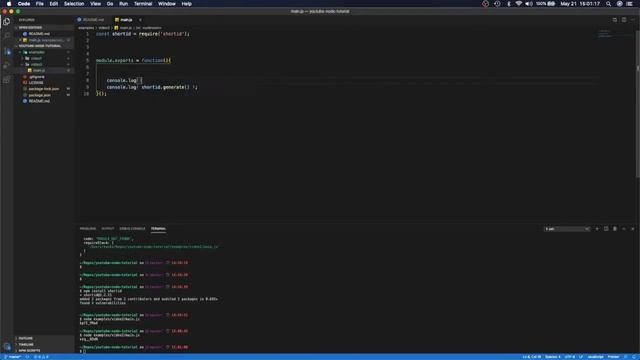Click the line and column status item
The image size is (640, 360).
point(531,357)
